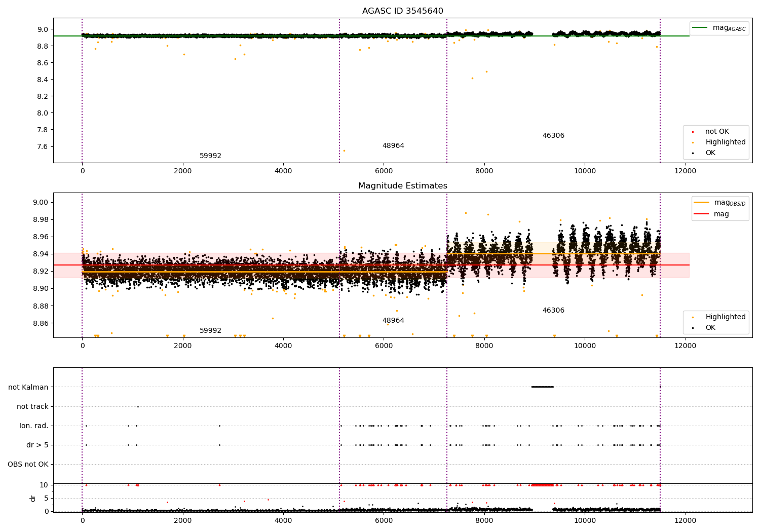
Task: Click obsid label 48964 in the AGASC plot
Action: 393,146
